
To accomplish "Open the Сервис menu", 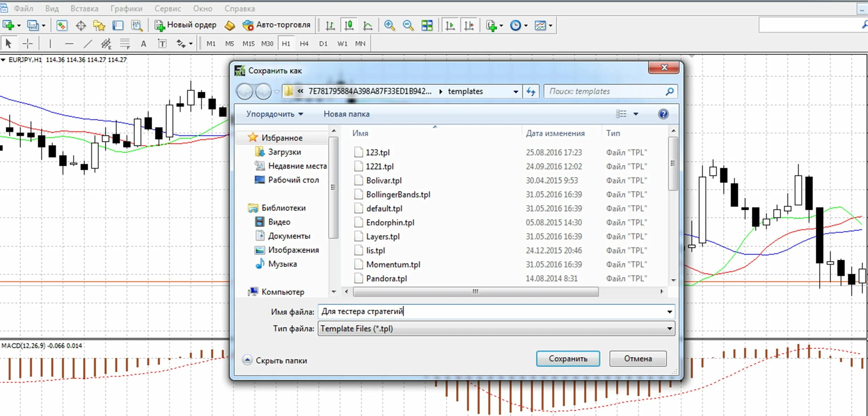I will (x=168, y=9).
